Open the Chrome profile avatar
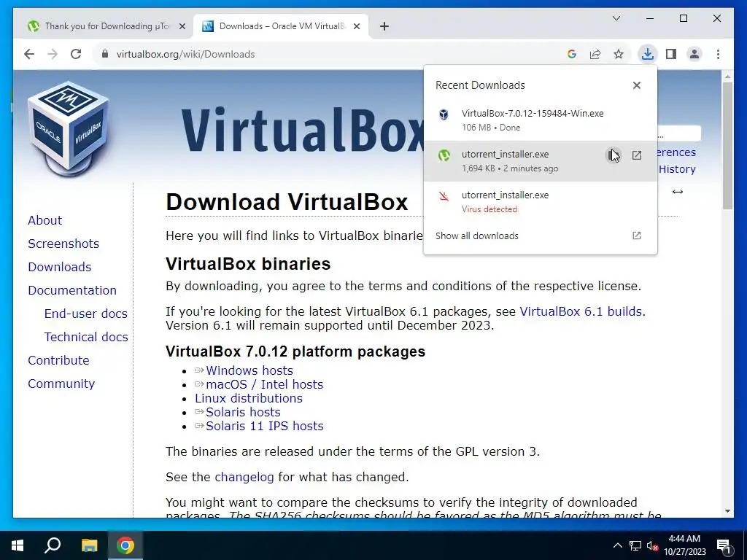Screen dimensions: 747x560 [694, 54]
